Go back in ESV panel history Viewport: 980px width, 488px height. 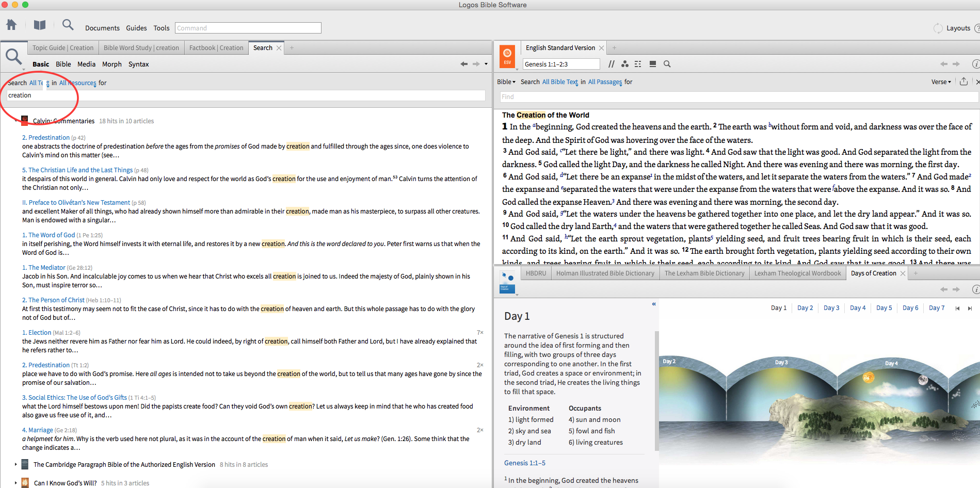click(944, 64)
